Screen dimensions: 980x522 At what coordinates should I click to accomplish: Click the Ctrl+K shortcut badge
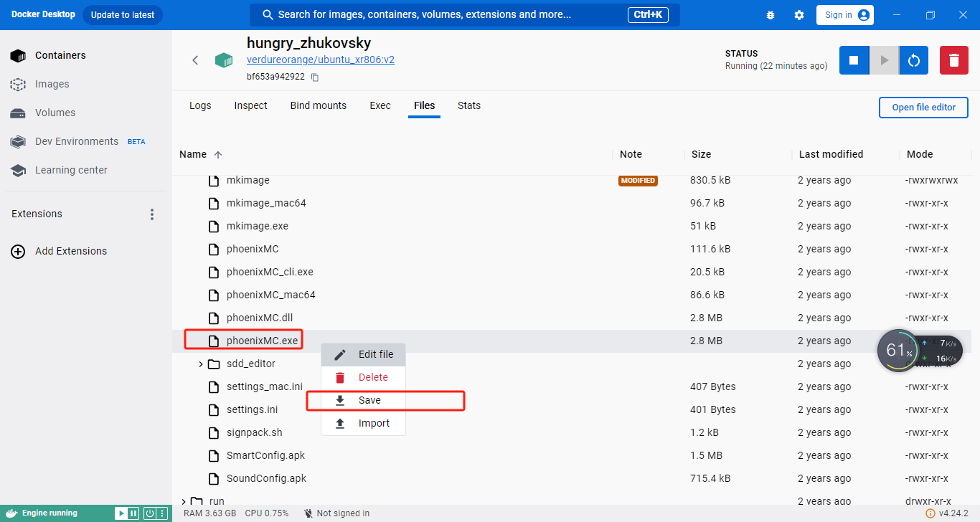(x=649, y=15)
